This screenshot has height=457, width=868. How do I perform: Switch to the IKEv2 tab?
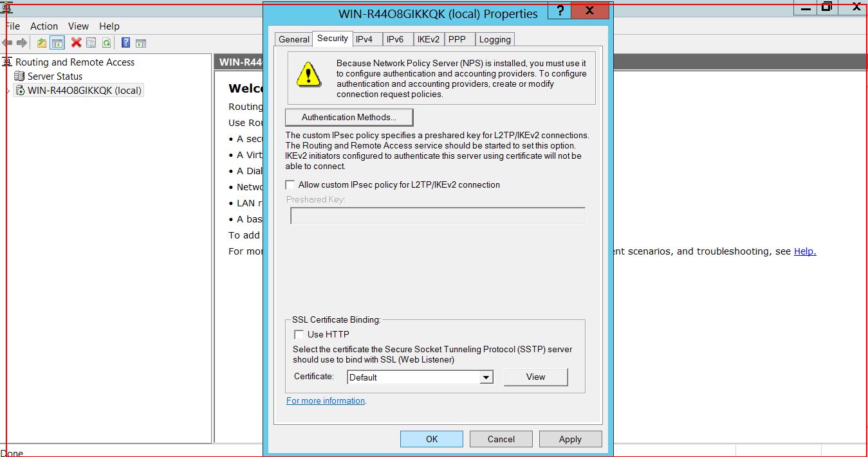pyautogui.click(x=428, y=39)
